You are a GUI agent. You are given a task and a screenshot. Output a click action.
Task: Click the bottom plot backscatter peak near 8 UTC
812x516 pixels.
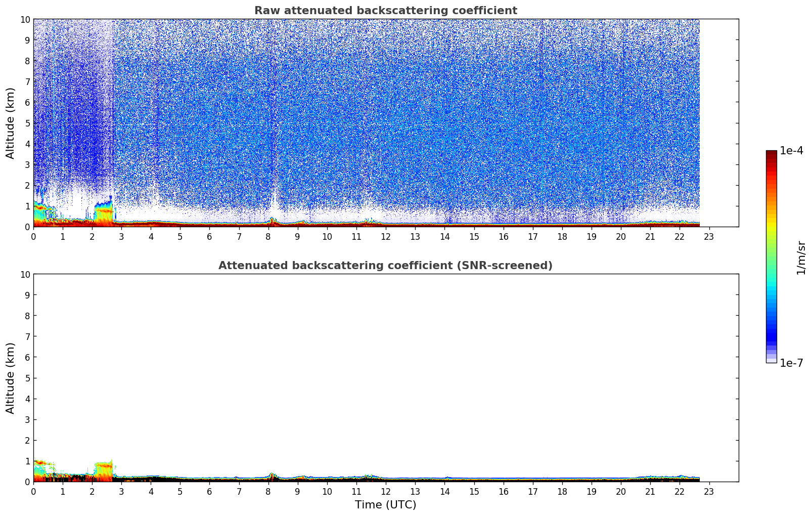pyautogui.click(x=272, y=476)
